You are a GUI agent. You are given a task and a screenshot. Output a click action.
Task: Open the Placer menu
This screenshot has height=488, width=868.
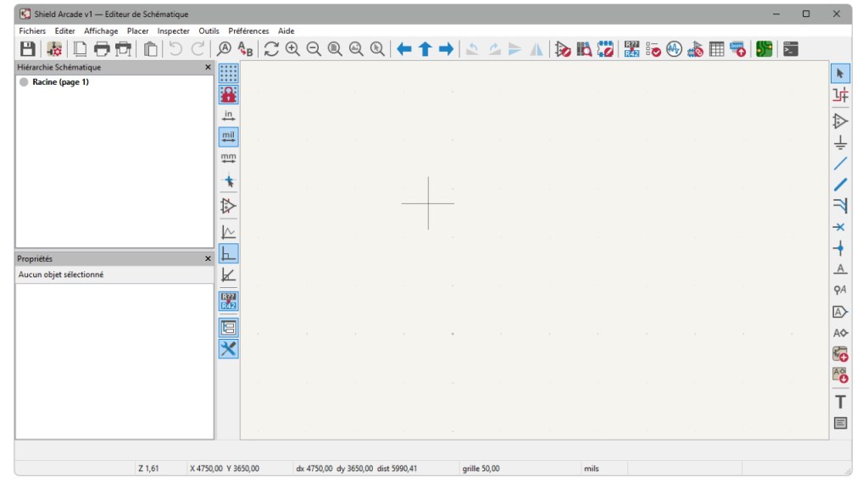pyautogui.click(x=138, y=30)
